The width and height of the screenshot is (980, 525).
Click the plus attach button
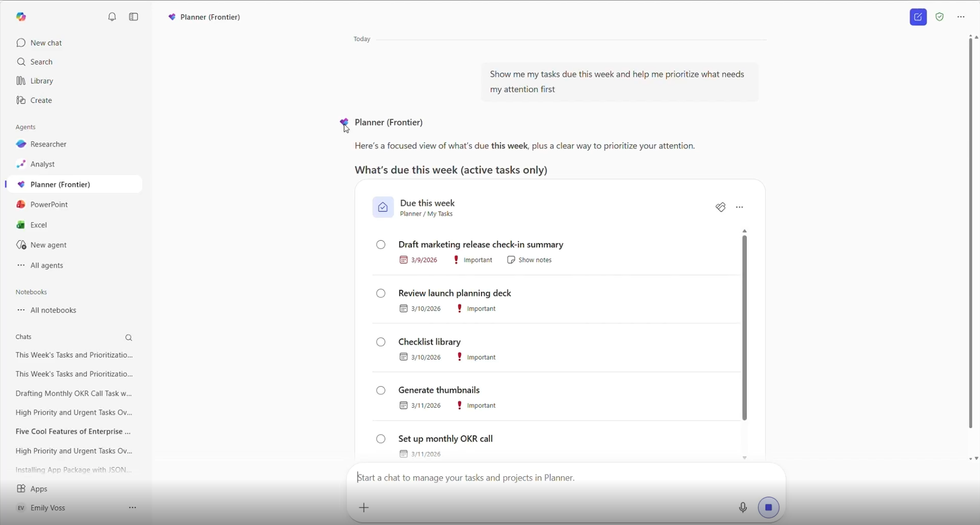coord(364,508)
